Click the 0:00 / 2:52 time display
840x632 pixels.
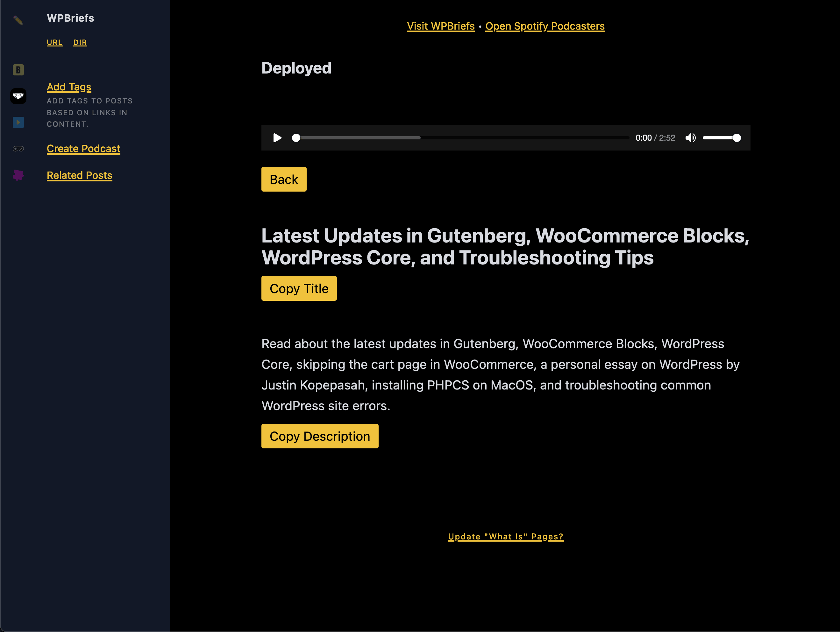coord(655,138)
